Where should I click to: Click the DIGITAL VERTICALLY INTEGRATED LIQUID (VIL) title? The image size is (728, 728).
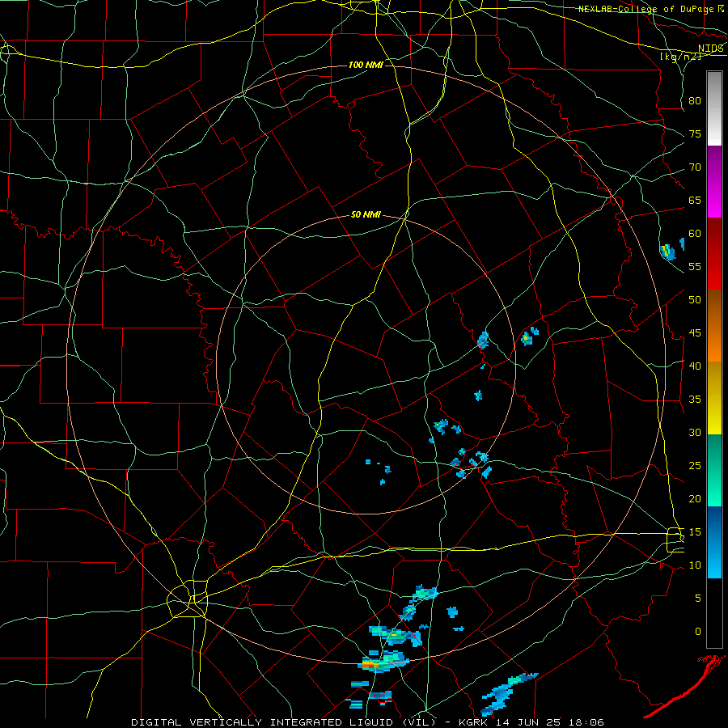pyautogui.click(x=283, y=722)
